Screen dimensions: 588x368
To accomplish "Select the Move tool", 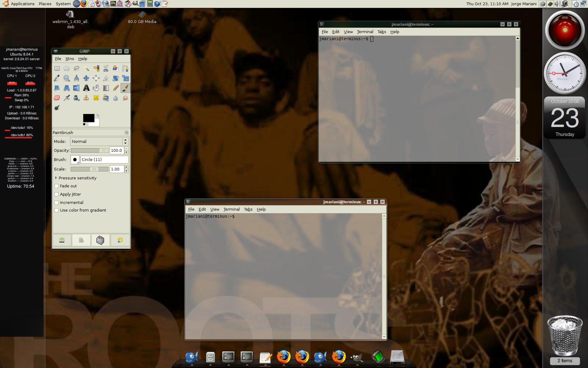I will click(x=86, y=78).
